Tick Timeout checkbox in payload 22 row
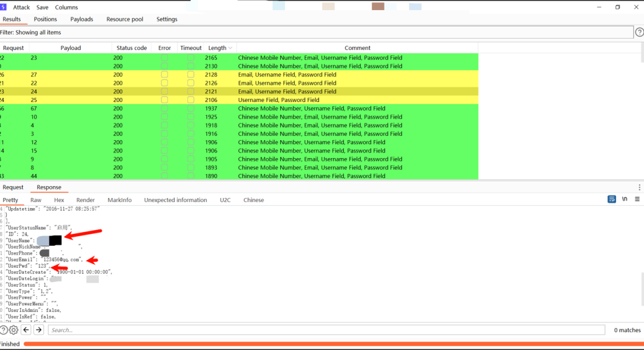The image size is (644, 350). 191,83
